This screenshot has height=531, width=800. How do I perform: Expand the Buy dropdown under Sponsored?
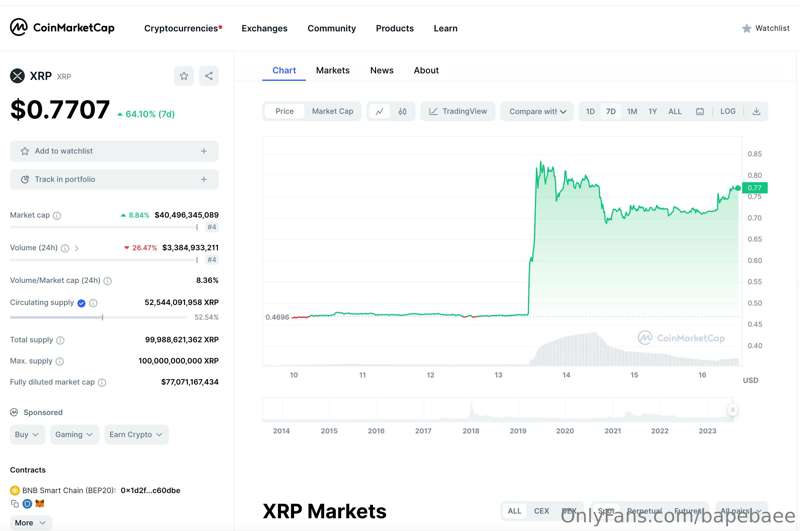pyautogui.click(x=28, y=434)
